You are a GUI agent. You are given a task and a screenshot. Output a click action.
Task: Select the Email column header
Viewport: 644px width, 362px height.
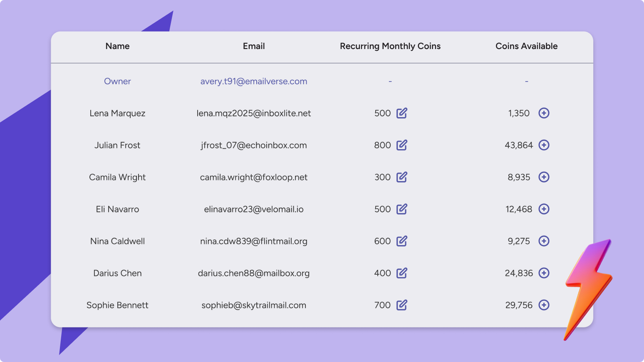(x=254, y=46)
